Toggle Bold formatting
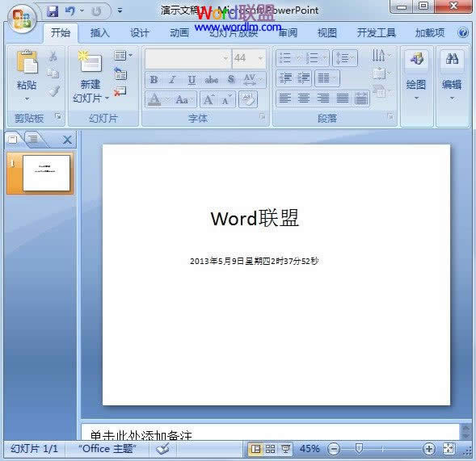Screen dimensions: 476x461 (x=154, y=80)
